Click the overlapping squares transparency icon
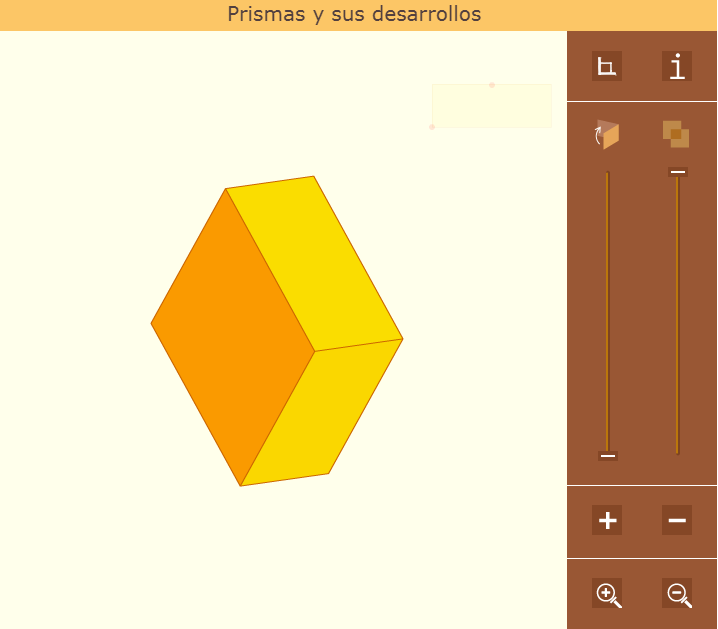718x629 pixels. pos(677,134)
